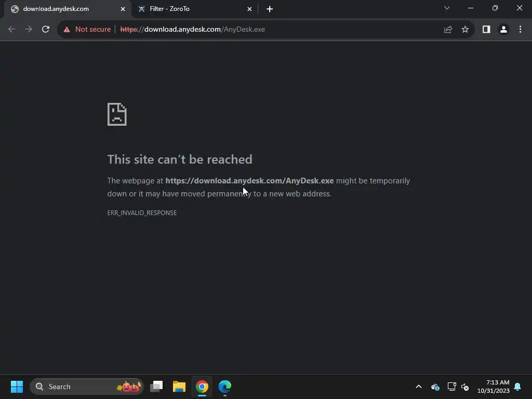The image size is (532, 399).
Task: Close the download.anydesk.com tab
Action: (123, 9)
